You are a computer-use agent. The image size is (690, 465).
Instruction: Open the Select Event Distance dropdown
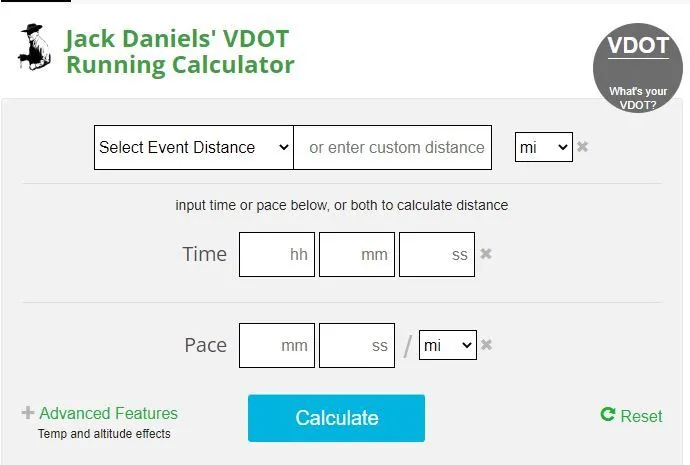click(193, 147)
